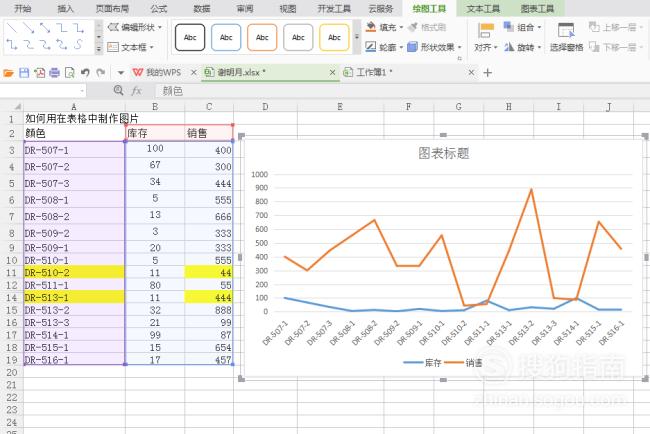Screen dimensions: 650x434
Task: Click the fx insert function icon
Action: [136, 91]
